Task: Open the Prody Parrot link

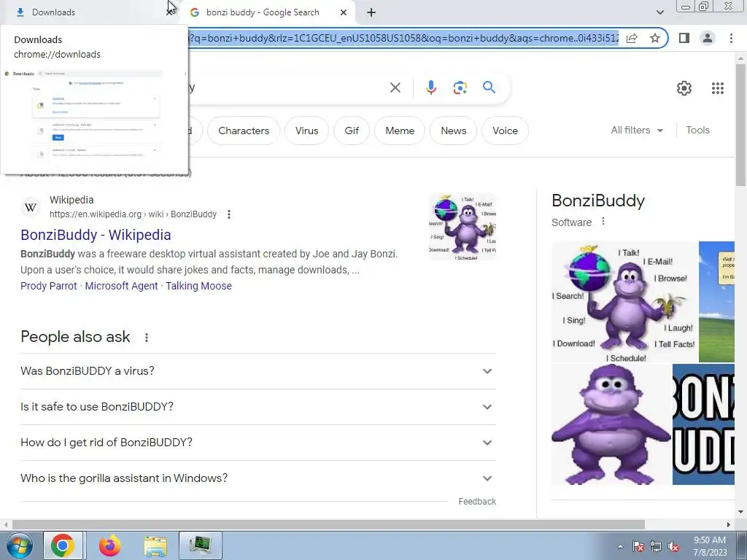Action: [x=49, y=286]
